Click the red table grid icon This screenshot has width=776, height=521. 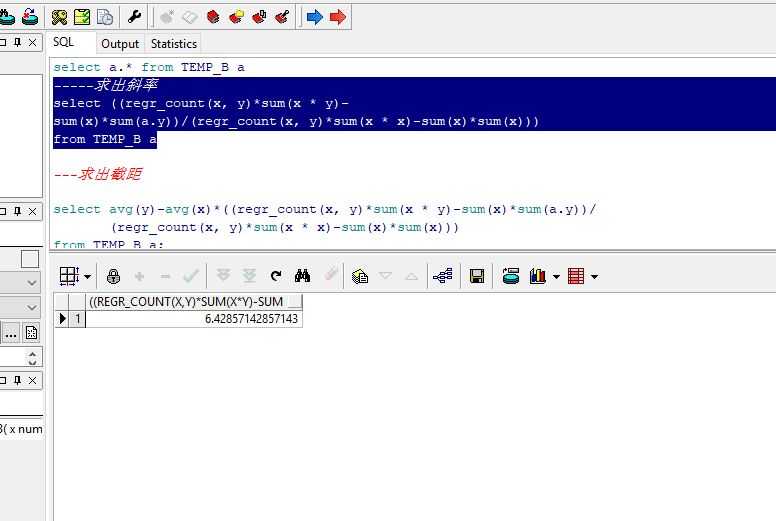pos(576,276)
